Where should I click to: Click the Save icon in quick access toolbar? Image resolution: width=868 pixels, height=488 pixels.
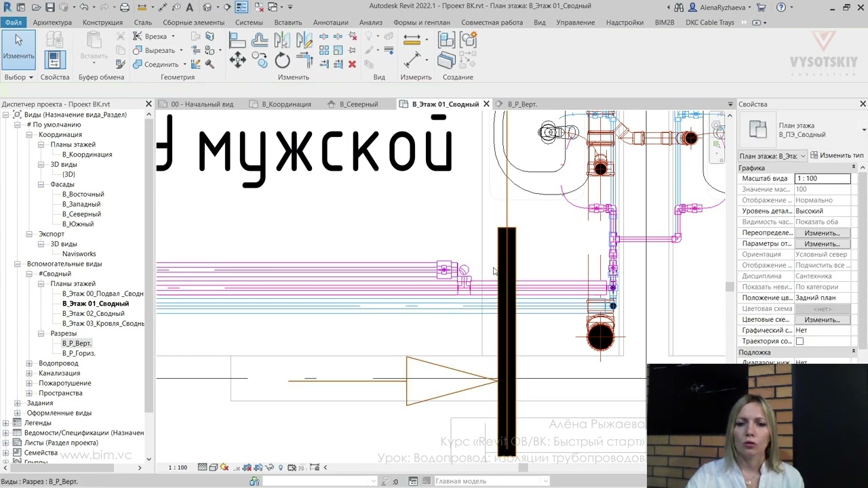pyautogui.click(x=50, y=7)
